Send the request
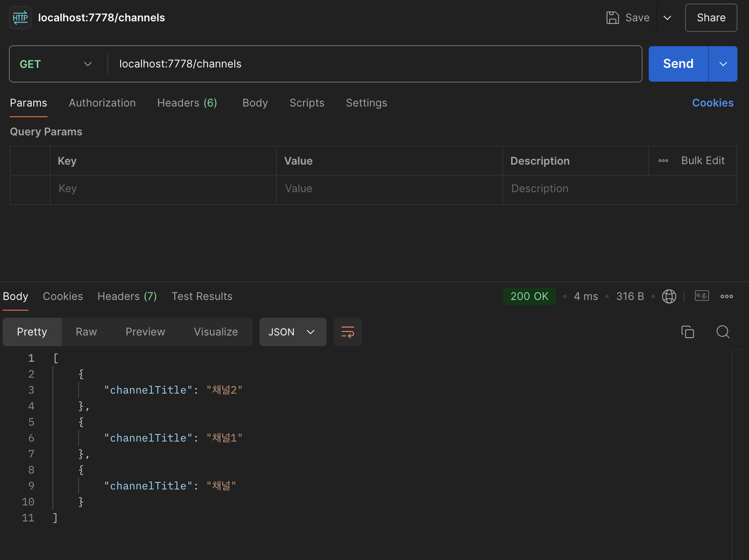The height and width of the screenshot is (560, 749). [678, 64]
